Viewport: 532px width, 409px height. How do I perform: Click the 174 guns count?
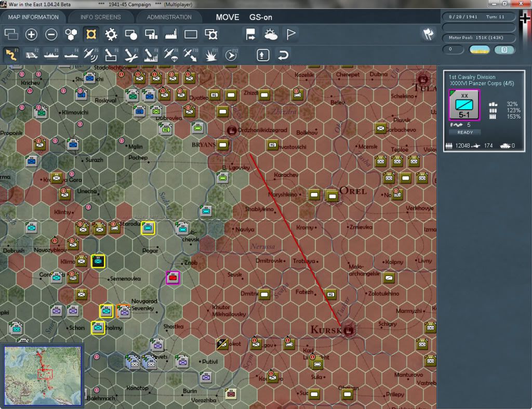[488, 146]
